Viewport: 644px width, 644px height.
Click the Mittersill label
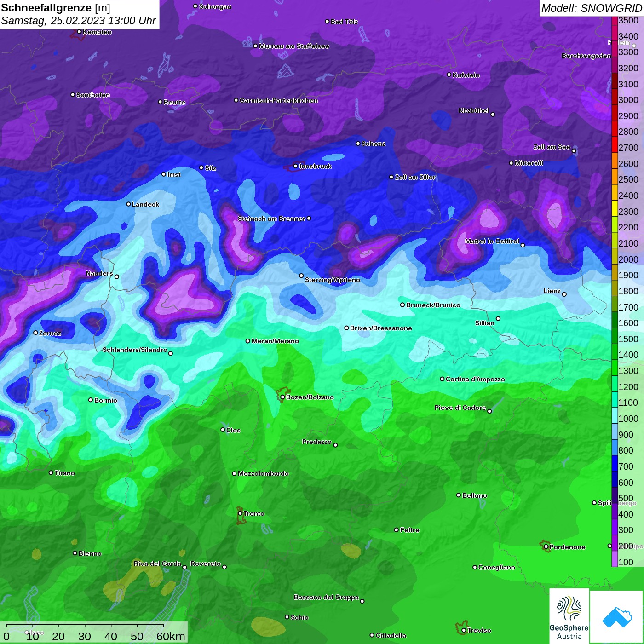pos(529,163)
